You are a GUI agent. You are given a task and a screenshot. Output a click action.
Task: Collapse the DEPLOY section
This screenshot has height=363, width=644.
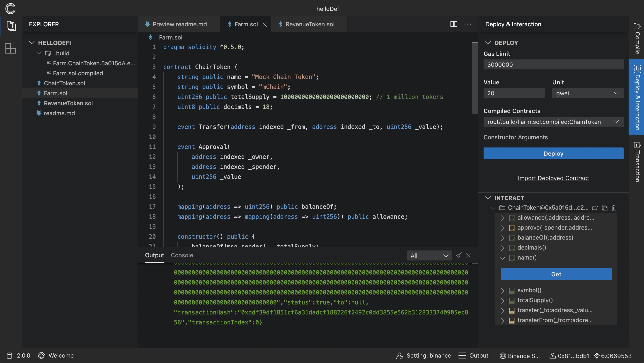click(x=488, y=43)
